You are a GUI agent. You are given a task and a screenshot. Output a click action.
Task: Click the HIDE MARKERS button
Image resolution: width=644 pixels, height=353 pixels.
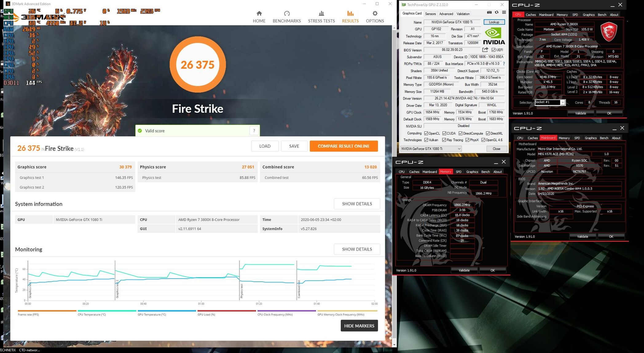359,326
